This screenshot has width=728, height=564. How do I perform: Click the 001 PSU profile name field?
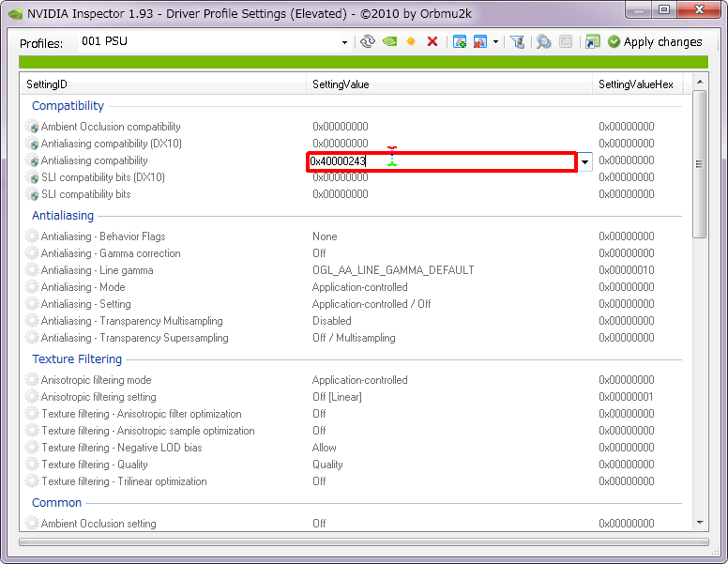pyautogui.click(x=209, y=42)
